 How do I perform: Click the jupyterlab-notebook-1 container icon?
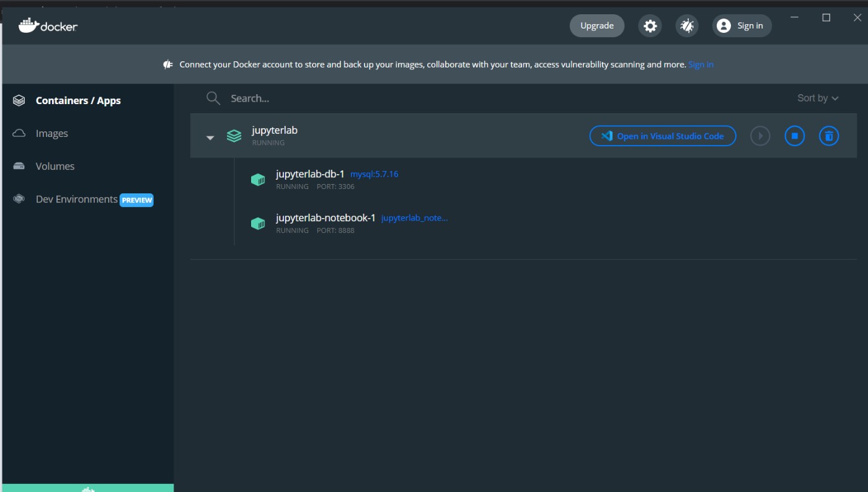click(258, 224)
